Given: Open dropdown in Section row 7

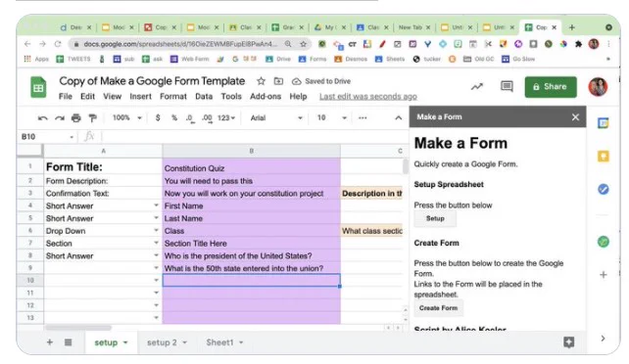Looking at the screenshot, I should (156, 243).
